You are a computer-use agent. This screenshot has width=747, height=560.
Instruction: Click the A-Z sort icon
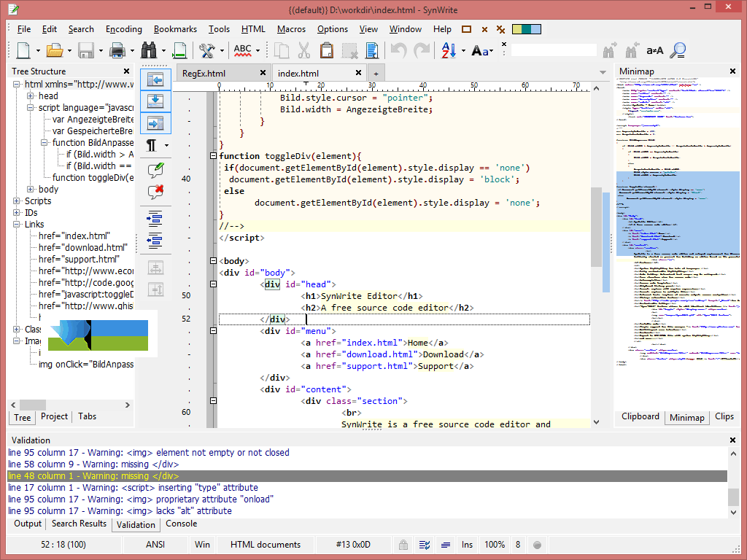(449, 50)
